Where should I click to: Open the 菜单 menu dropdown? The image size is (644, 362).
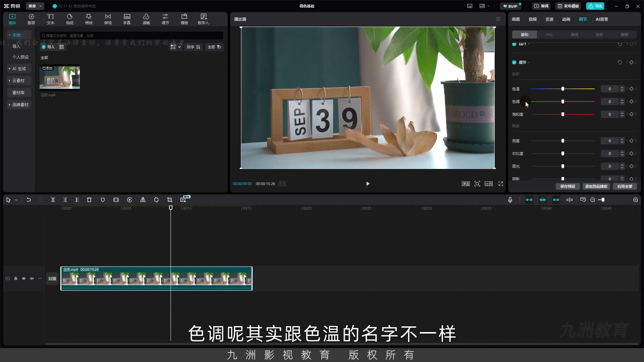click(35, 6)
